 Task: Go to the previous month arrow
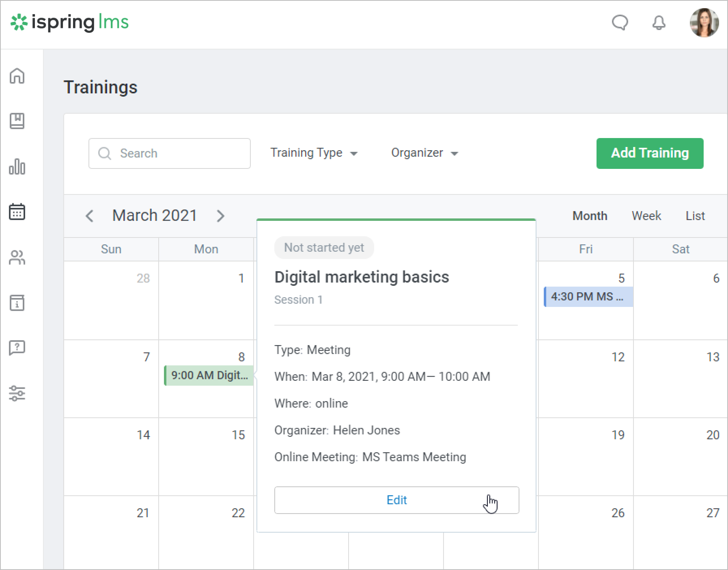coord(90,216)
